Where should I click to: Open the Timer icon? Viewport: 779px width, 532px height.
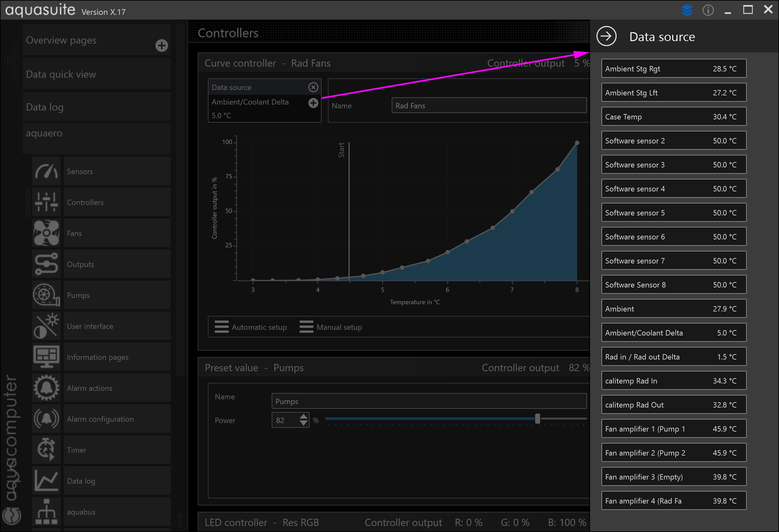click(46, 450)
